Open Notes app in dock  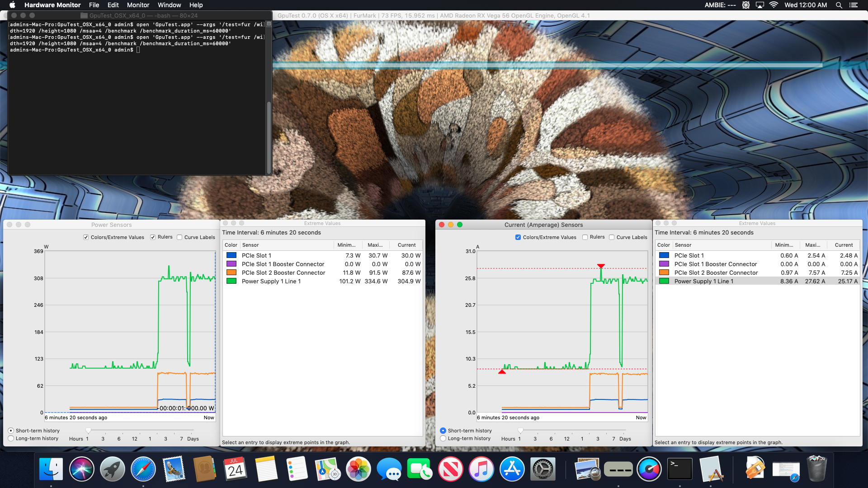click(266, 469)
